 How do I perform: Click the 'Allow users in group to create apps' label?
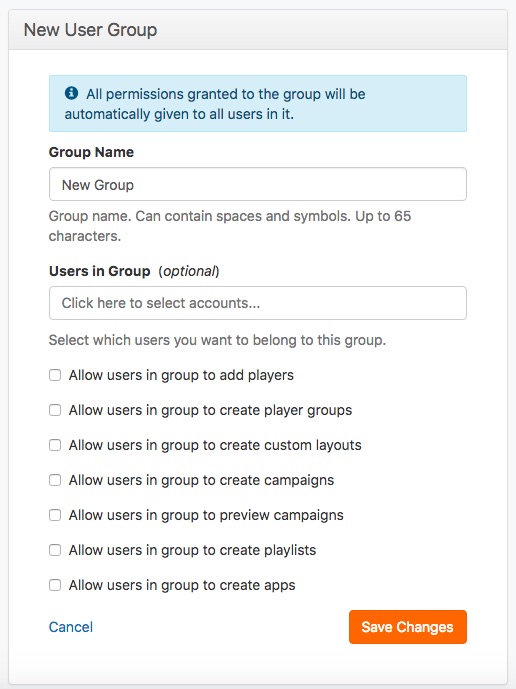[x=182, y=585]
